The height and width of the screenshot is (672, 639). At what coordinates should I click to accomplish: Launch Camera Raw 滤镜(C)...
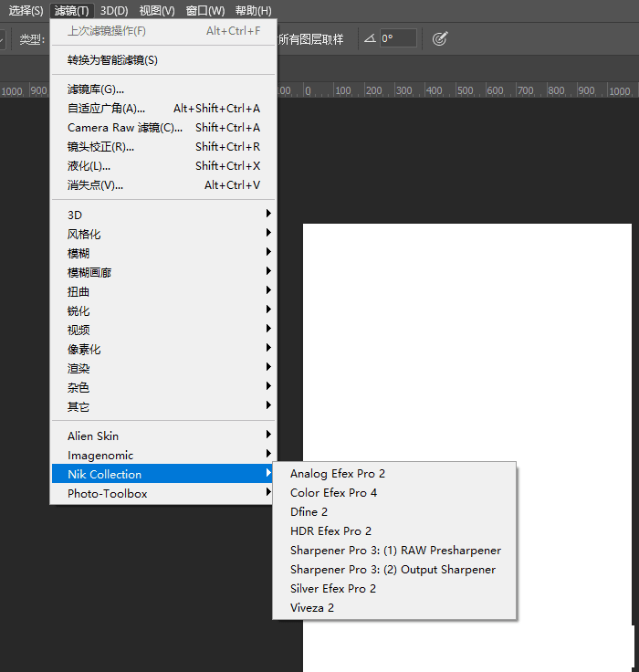pos(163,128)
